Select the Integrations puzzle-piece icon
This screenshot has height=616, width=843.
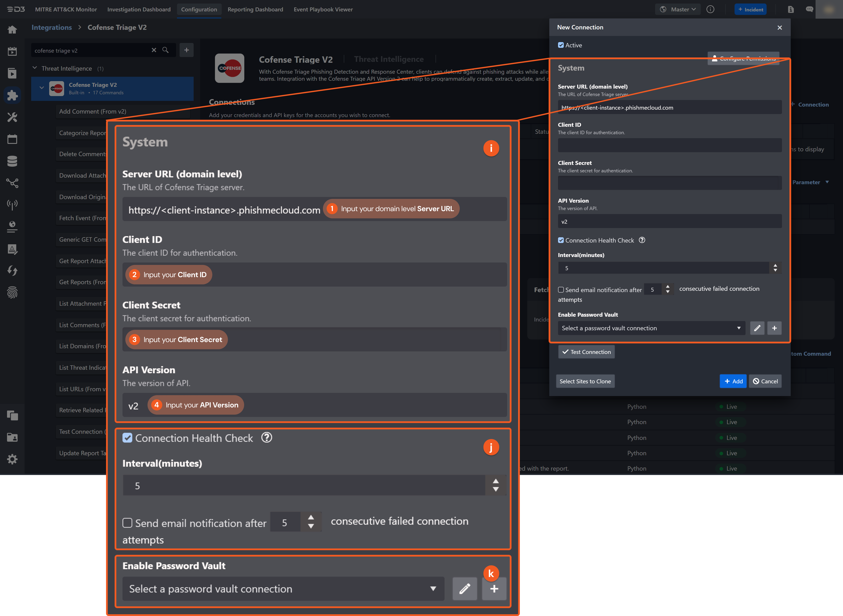click(x=12, y=95)
